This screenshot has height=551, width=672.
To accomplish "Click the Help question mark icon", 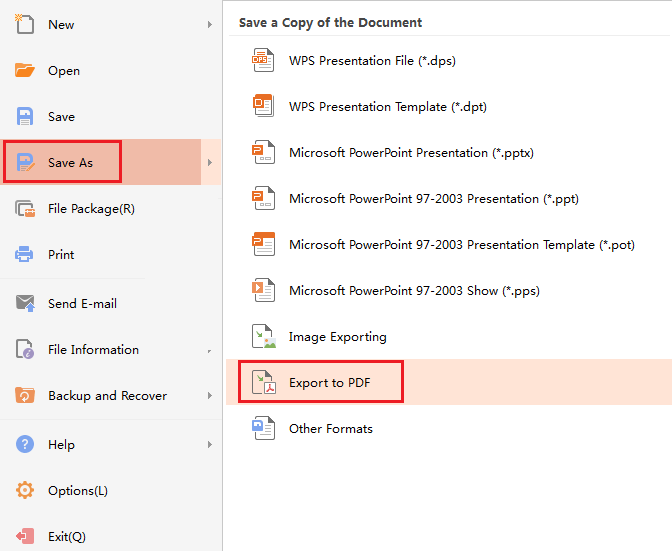I will (x=25, y=444).
